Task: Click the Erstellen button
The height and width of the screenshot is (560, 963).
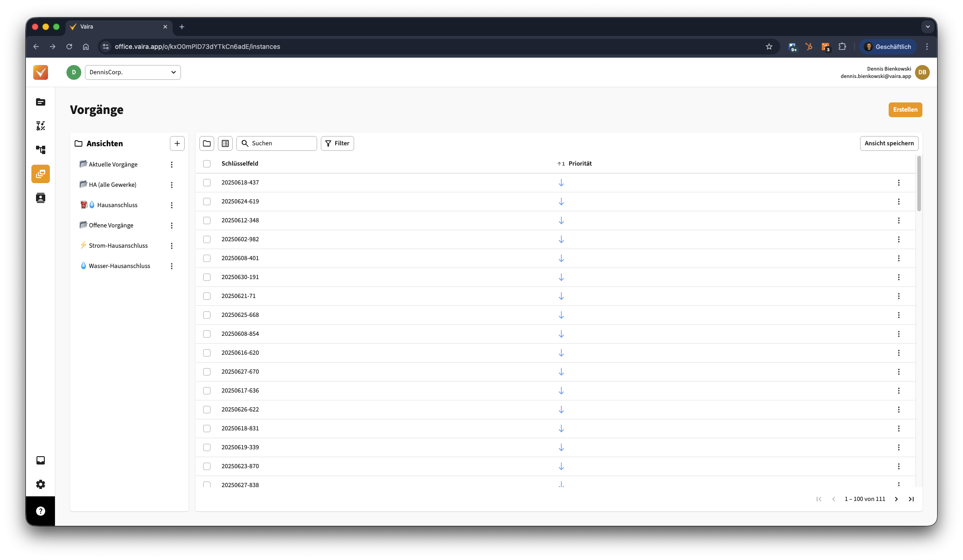Action: (905, 110)
